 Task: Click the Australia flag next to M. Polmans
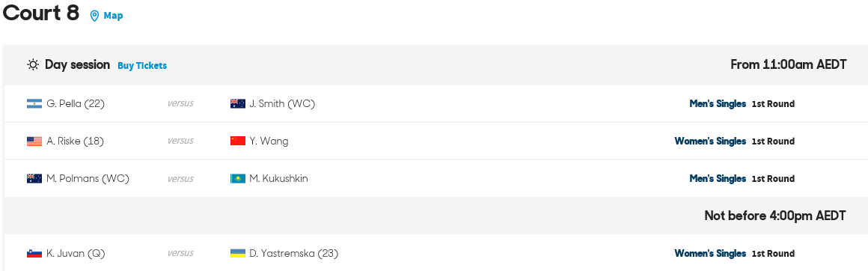(34, 178)
